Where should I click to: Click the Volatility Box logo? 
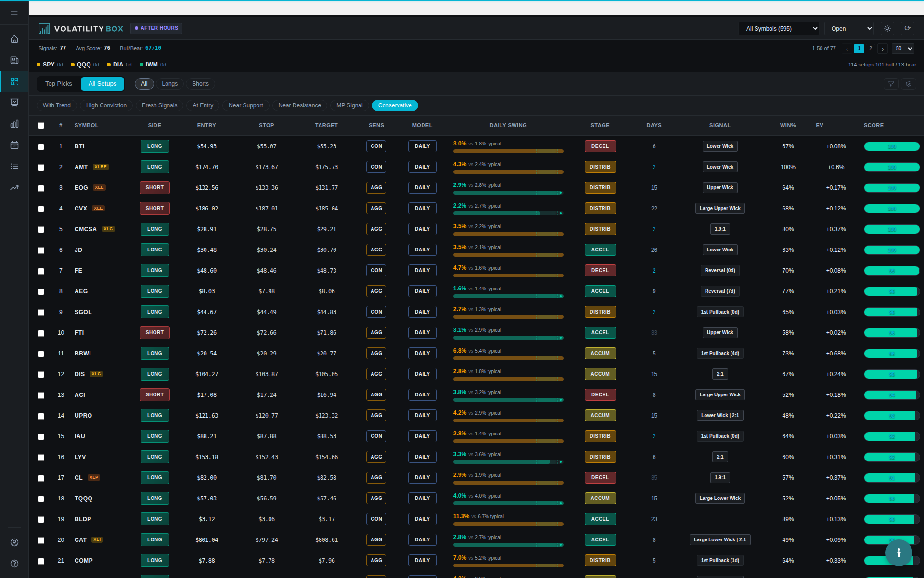click(81, 29)
